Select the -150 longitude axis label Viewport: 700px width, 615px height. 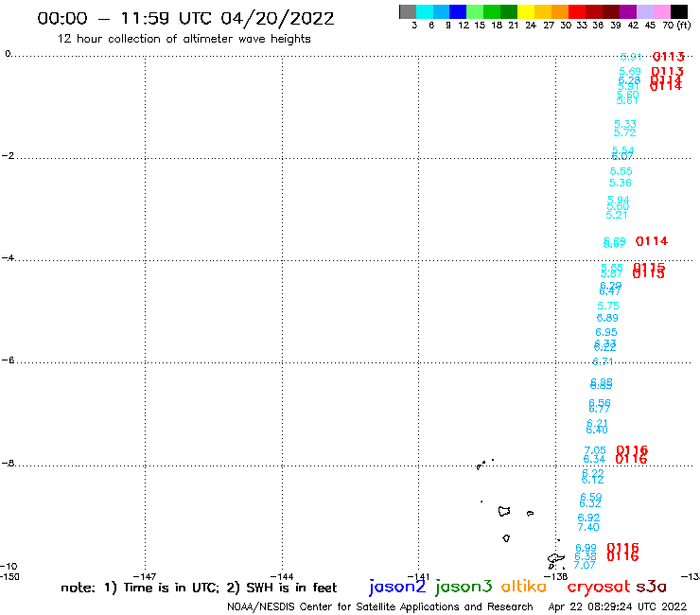9,576
